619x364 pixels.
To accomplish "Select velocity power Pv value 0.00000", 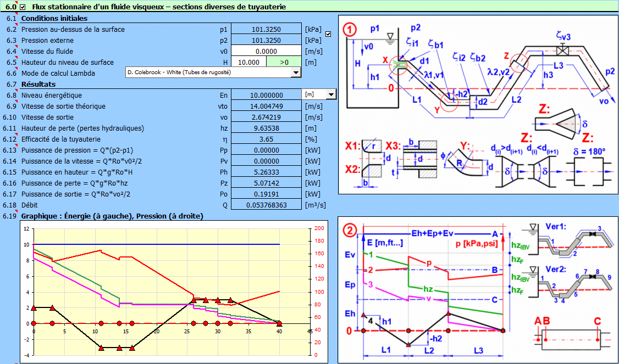I will pos(267,161).
